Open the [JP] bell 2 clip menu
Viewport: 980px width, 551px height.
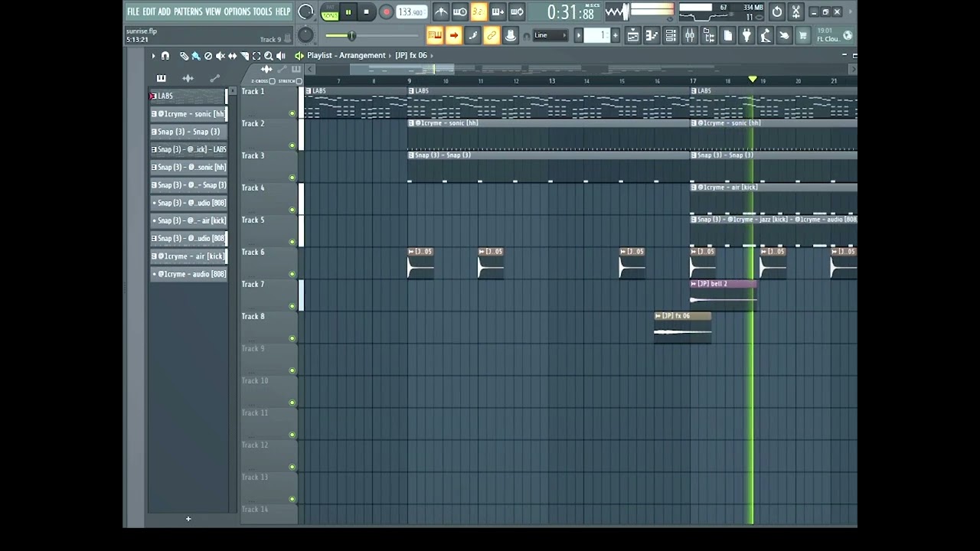[694, 284]
